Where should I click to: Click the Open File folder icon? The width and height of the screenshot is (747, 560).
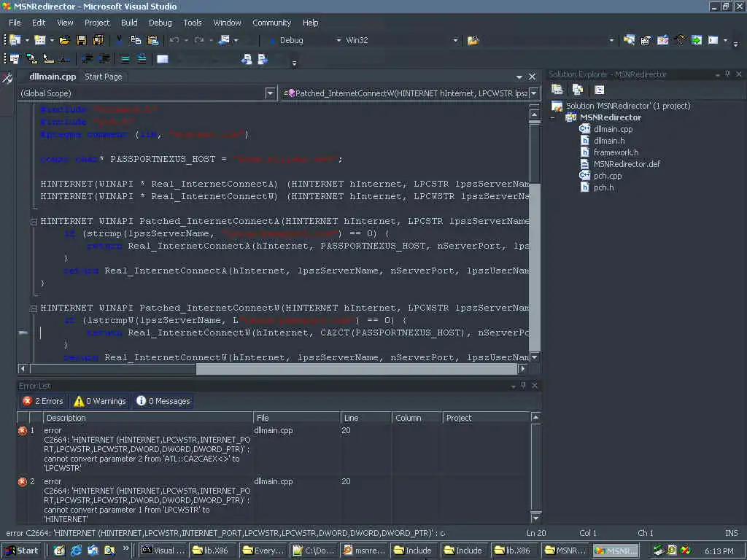point(64,41)
